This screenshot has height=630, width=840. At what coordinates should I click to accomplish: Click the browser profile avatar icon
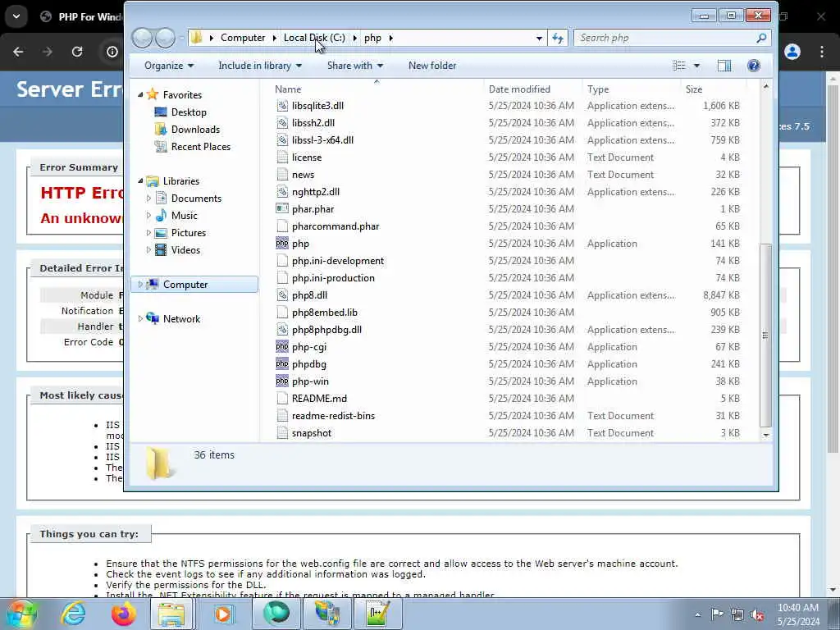point(792,52)
